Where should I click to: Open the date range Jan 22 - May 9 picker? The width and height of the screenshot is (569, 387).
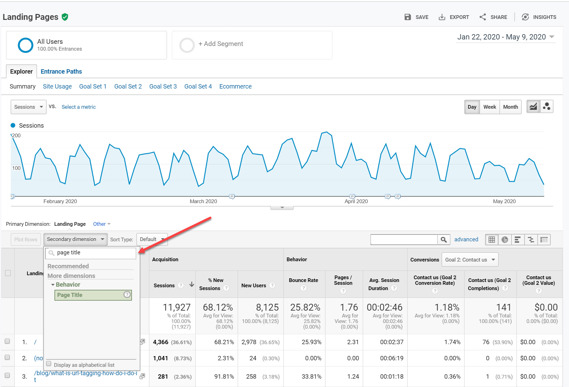coord(505,37)
